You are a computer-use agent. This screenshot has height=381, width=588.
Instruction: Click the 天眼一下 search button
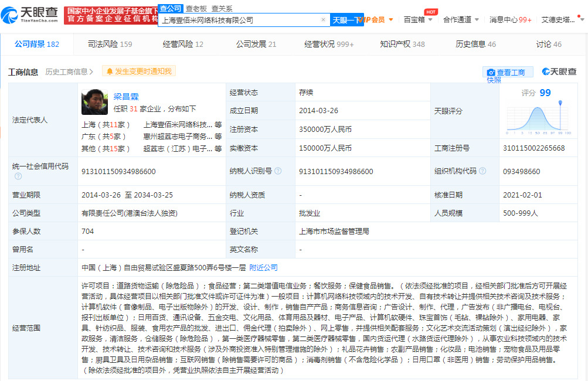pos(347,20)
